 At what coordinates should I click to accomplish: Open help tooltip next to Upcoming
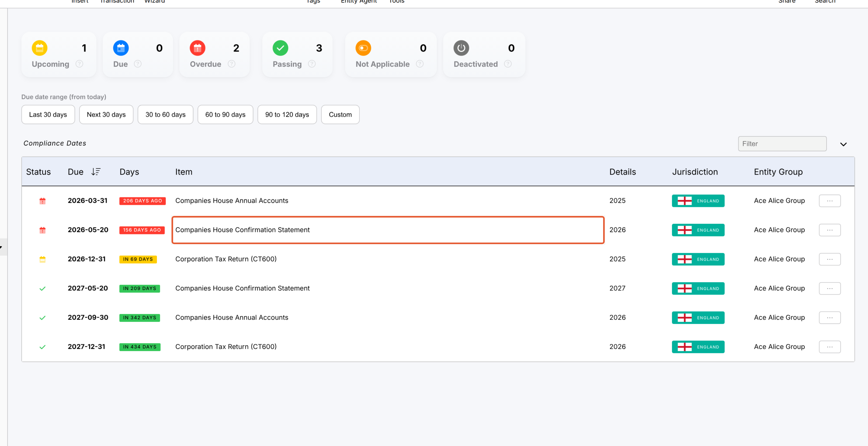pos(79,64)
